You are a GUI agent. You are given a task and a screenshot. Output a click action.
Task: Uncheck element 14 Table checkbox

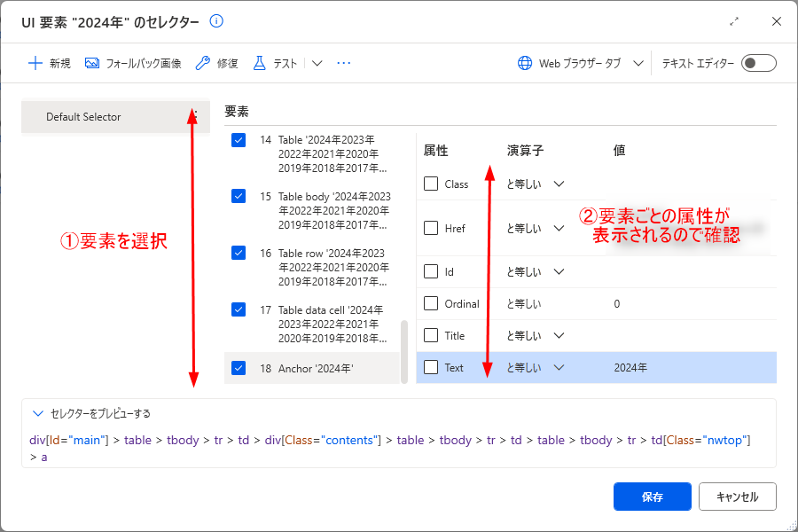click(239, 139)
